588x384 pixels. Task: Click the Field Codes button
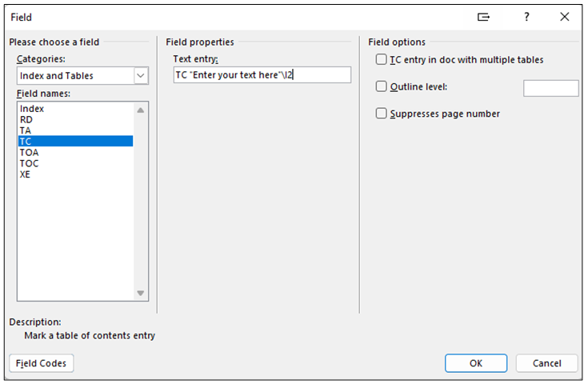pyautogui.click(x=42, y=363)
